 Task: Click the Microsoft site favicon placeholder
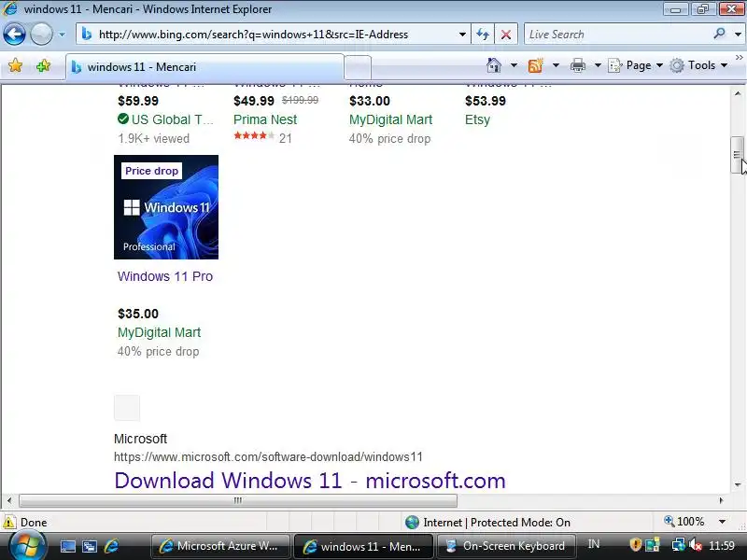(127, 408)
